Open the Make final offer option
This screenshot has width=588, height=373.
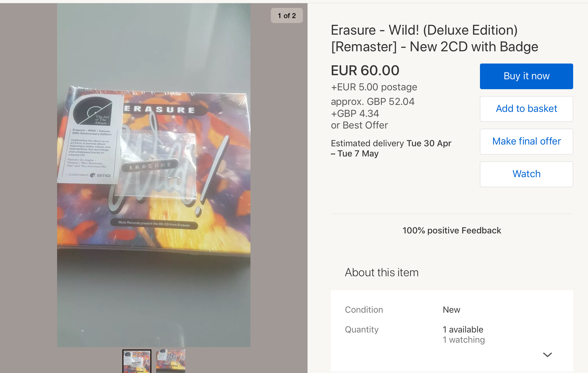point(526,141)
